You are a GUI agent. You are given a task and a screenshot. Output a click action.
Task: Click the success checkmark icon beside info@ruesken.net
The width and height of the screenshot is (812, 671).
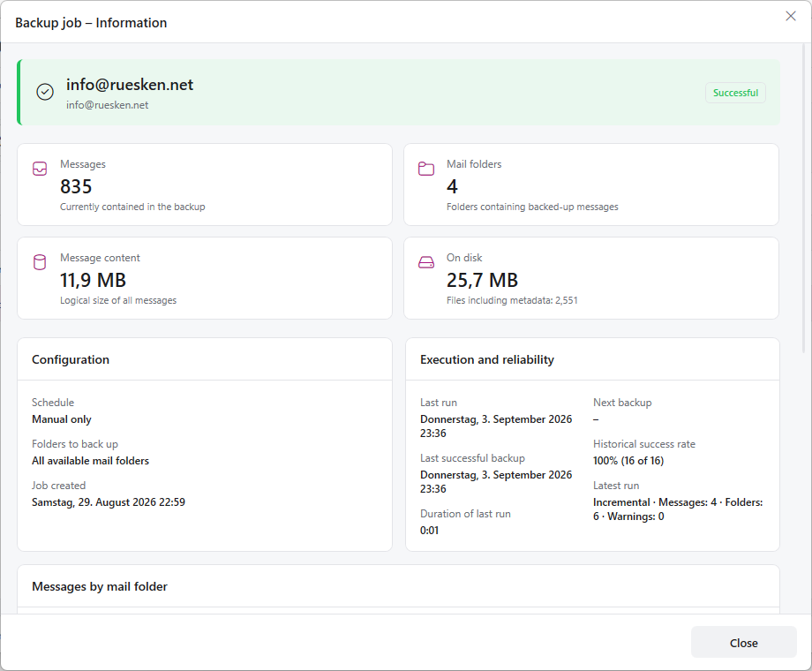click(x=45, y=92)
